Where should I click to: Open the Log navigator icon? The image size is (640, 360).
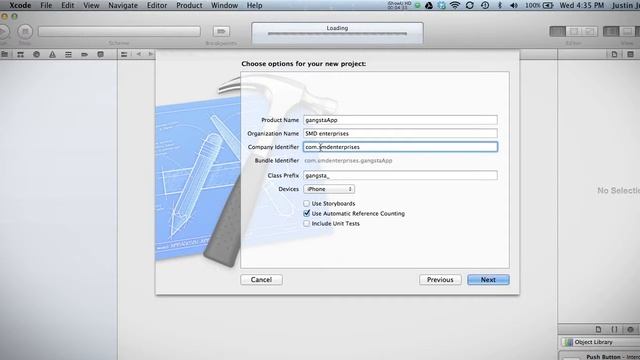pyautogui.click(x=100, y=54)
